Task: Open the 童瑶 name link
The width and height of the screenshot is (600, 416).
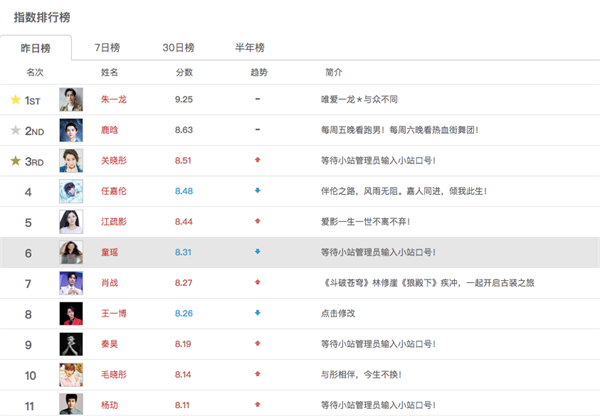Action: tap(110, 253)
